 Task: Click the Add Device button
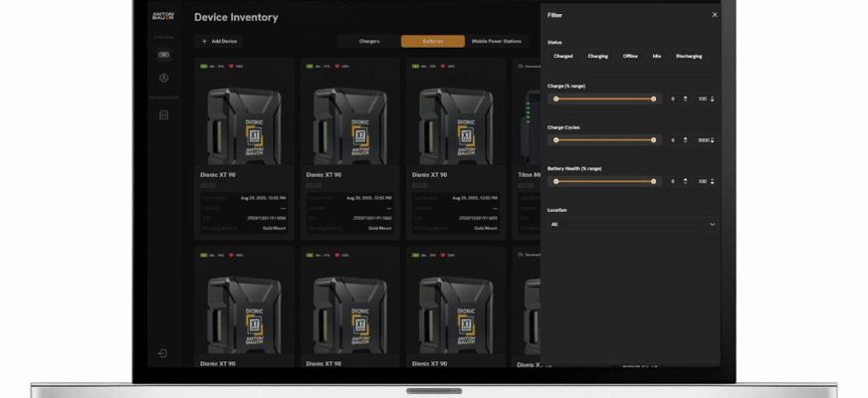219,41
